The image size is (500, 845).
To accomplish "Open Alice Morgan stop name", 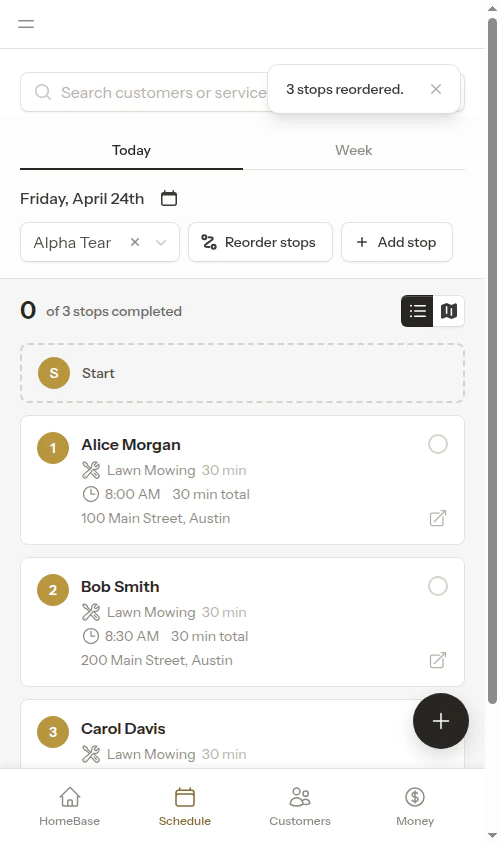I will (x=131, y=445).
